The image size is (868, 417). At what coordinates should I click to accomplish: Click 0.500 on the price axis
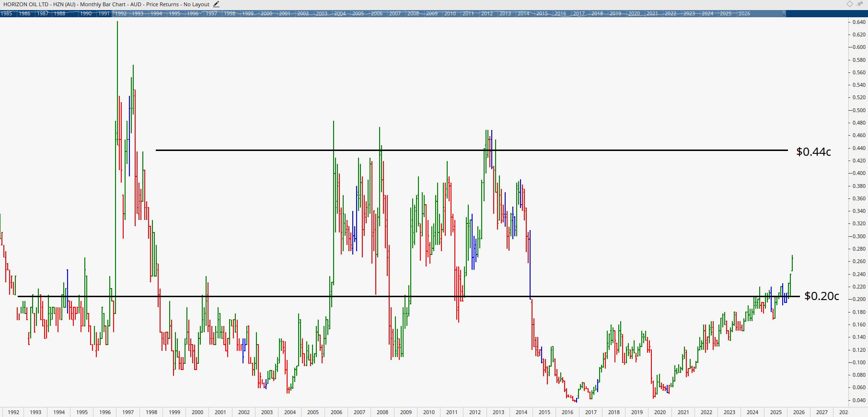tap(859, 110)
